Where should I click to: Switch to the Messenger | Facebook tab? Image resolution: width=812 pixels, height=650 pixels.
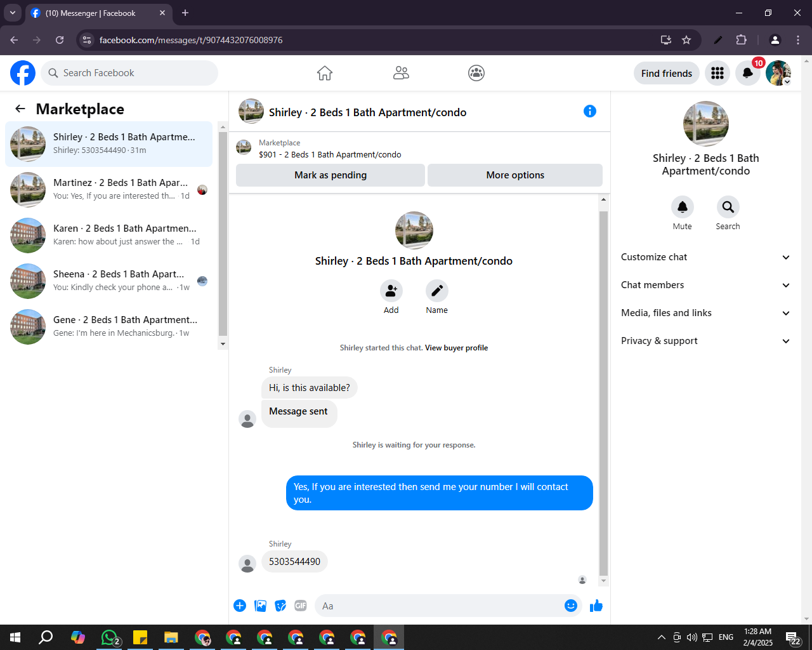click(98, 13)
